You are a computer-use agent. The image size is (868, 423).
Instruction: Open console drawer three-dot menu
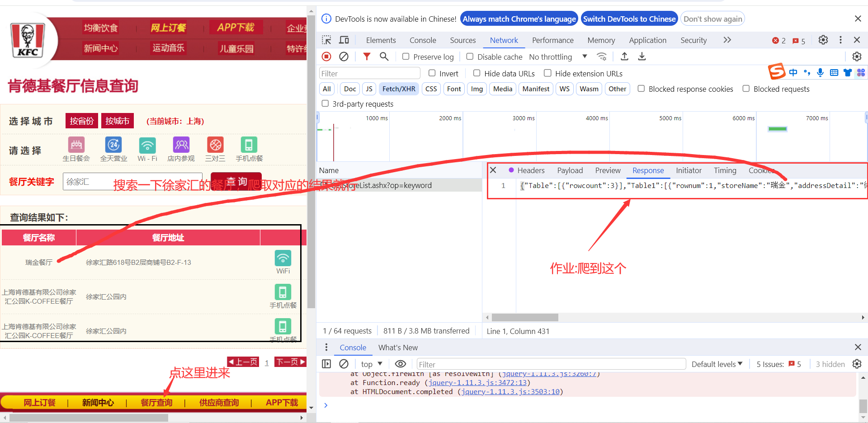[x=326, y=347]
